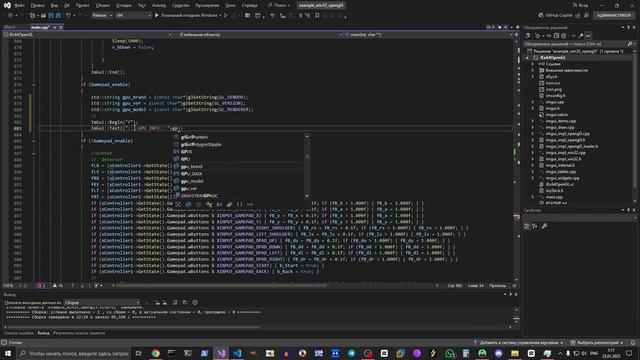
Task: Open the Project menu
Action: (82, 5)
